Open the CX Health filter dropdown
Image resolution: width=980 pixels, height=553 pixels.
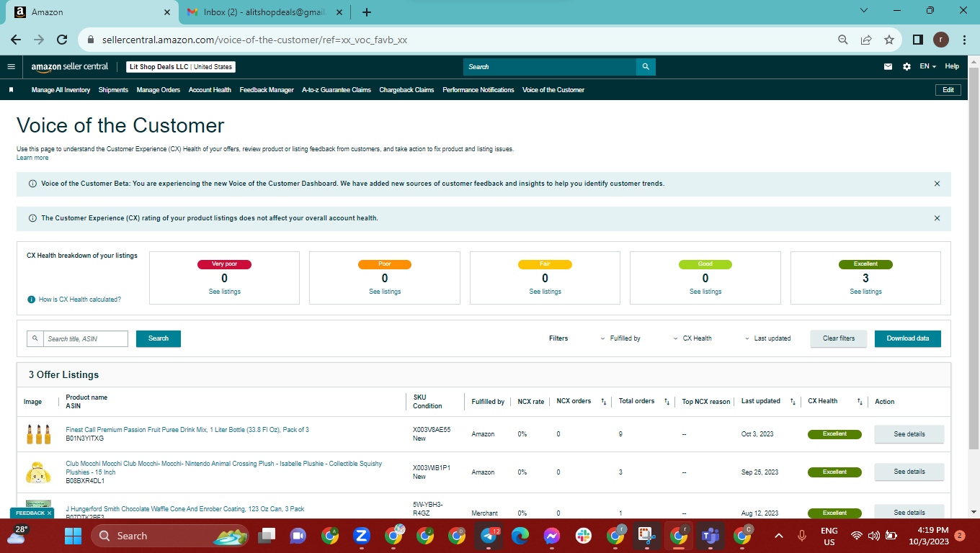[x=692, y=338]
